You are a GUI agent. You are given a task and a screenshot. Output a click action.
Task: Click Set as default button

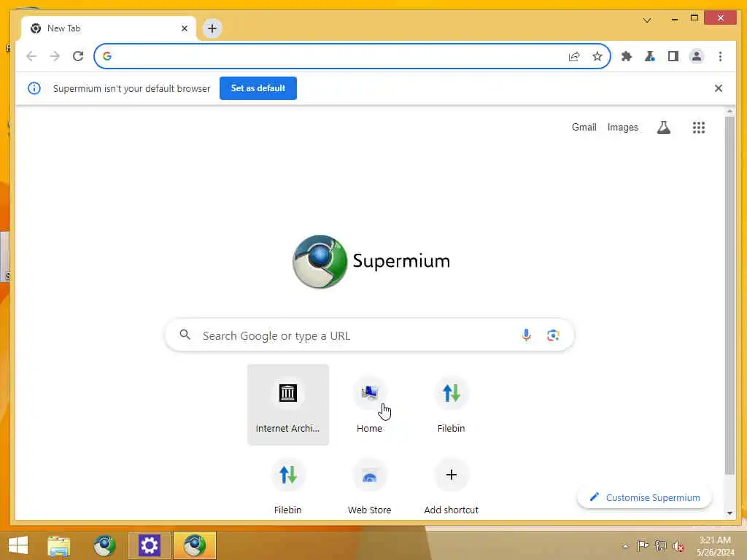tap(258, 88)
